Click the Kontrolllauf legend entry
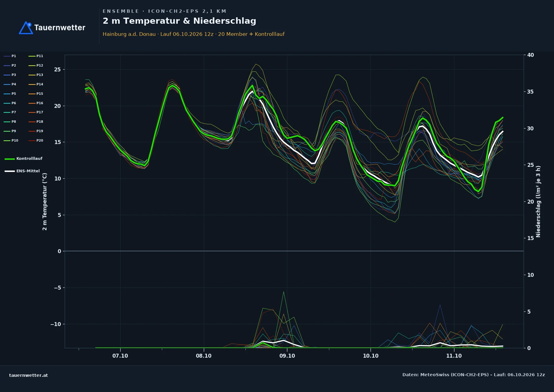The width and height of the screenshot is (554, 392). pyautogui.click(x=23, y=159)
